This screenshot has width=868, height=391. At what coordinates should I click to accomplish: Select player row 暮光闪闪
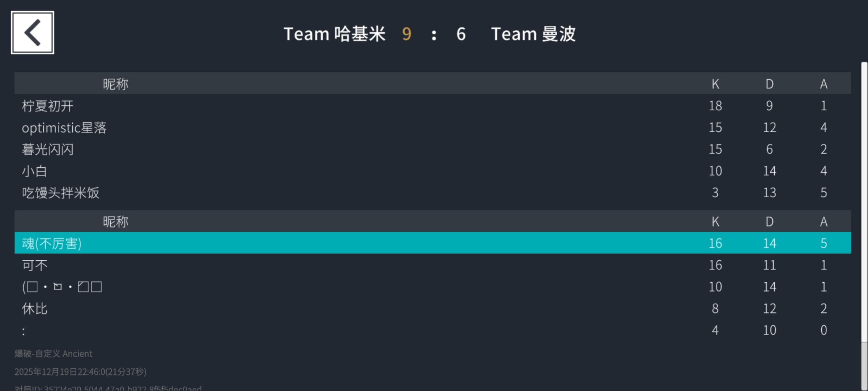pyautogui.click(x=48, y=149)
